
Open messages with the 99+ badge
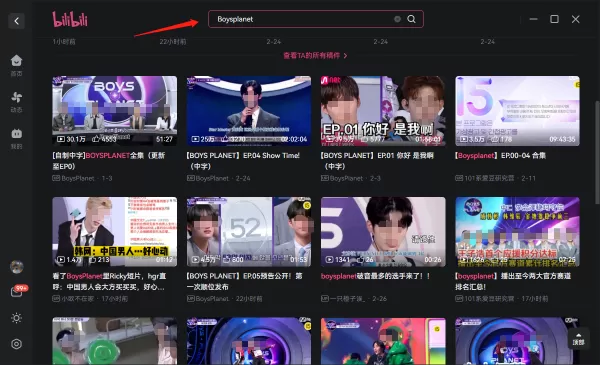17,292
